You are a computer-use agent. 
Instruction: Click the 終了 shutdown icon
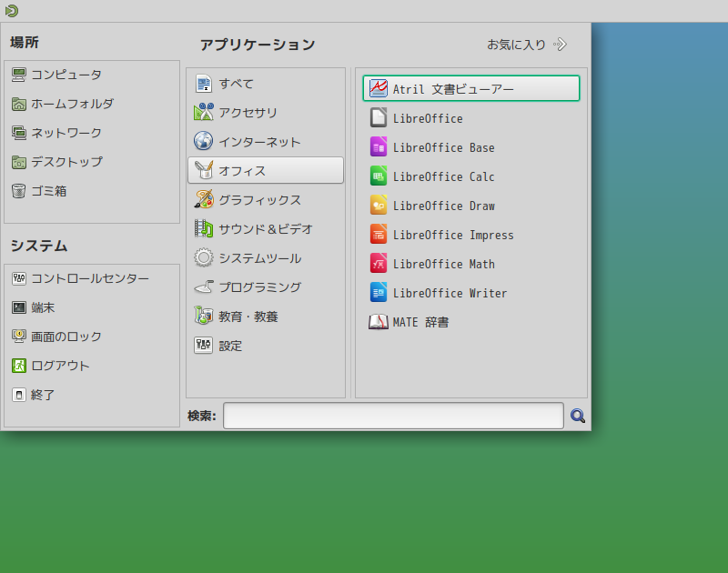coord(18,395)
